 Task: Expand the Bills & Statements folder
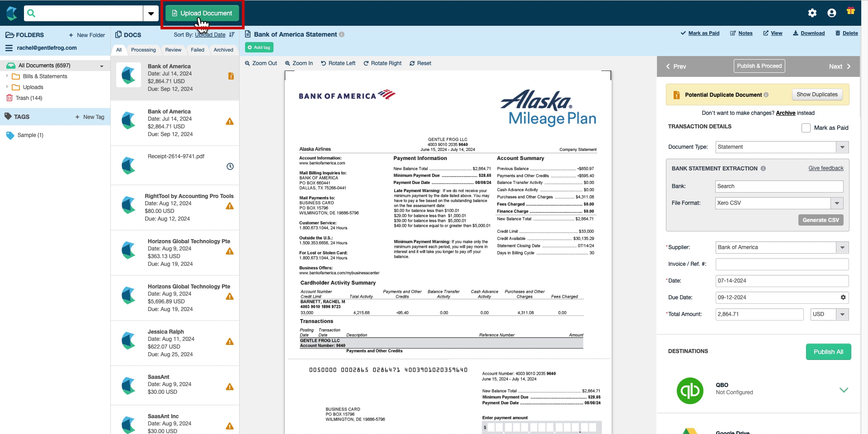coord(7,76)
